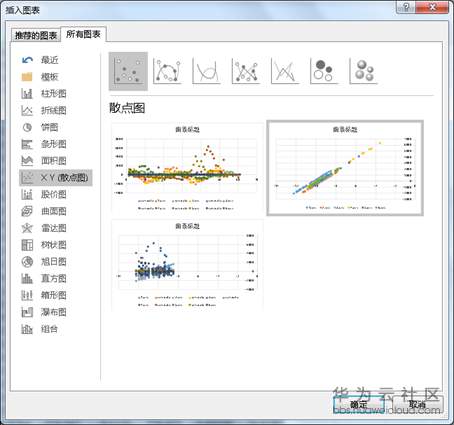
Task: Click the 组合 combo chart icon
Action: [27, 329]
